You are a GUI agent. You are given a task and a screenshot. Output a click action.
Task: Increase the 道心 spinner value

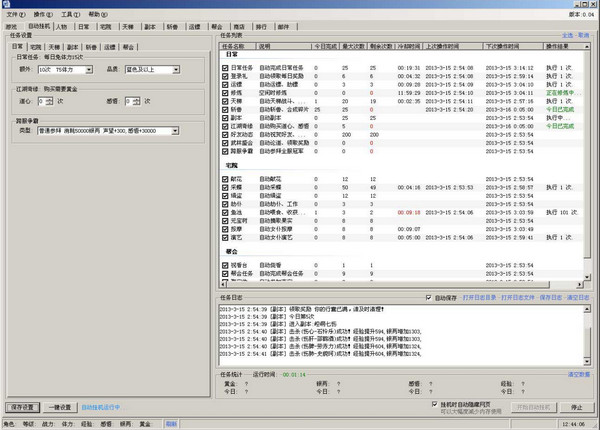tap(49, 99)
